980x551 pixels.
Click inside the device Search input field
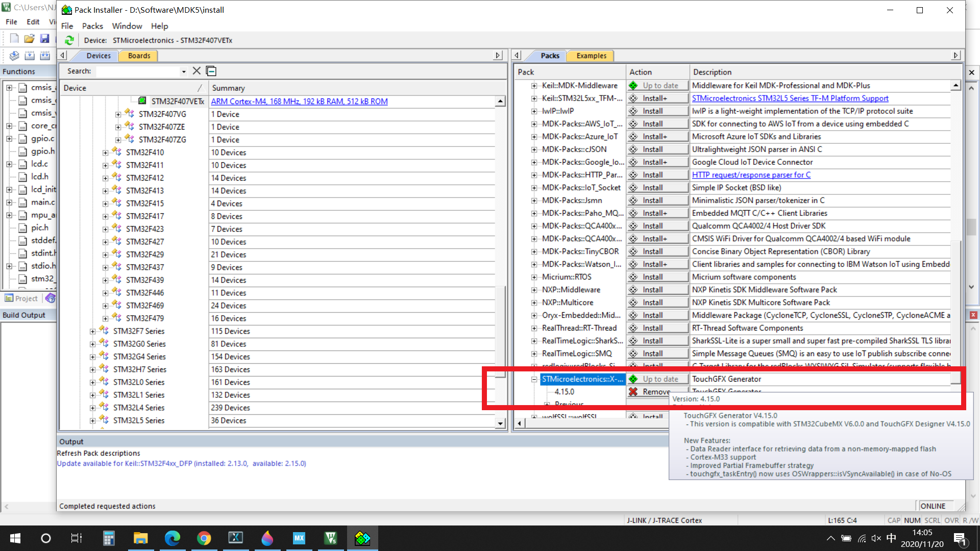coord(138,71)
